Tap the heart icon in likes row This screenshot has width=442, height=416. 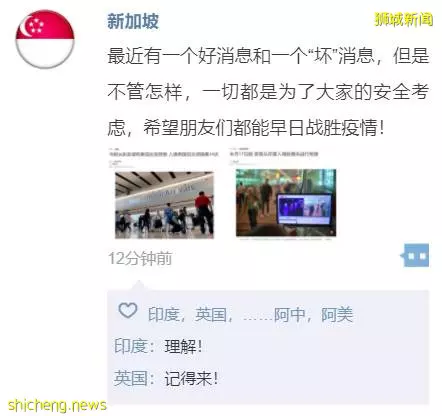(128, 311)
